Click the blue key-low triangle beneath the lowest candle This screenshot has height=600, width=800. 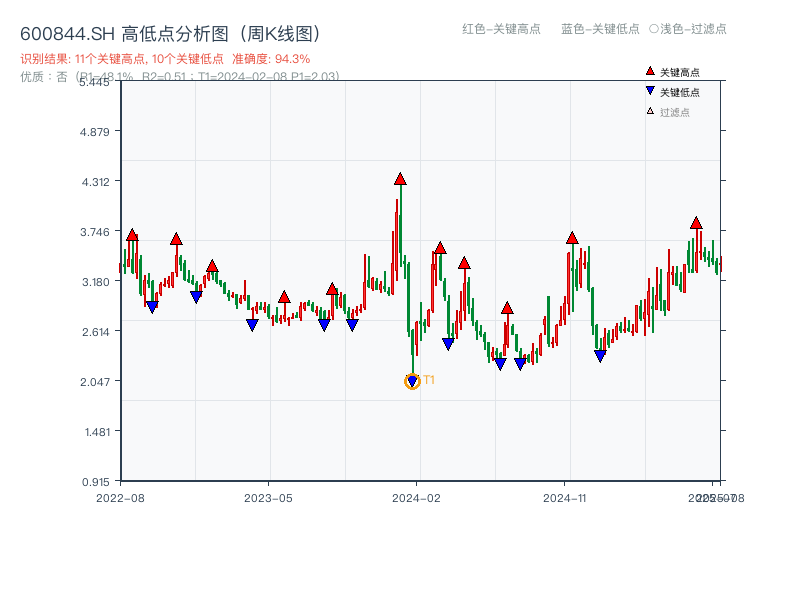click(412, 380)
